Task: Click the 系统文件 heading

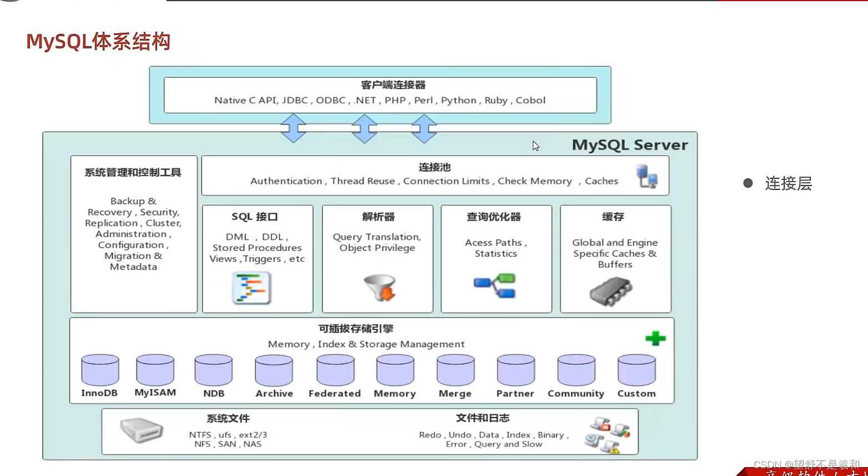Action: (228, 419)
